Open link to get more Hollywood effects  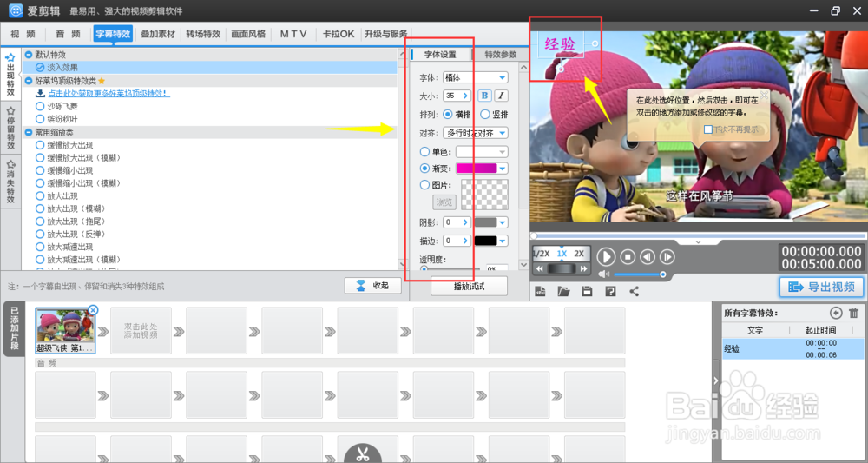(x=108, y=94)
